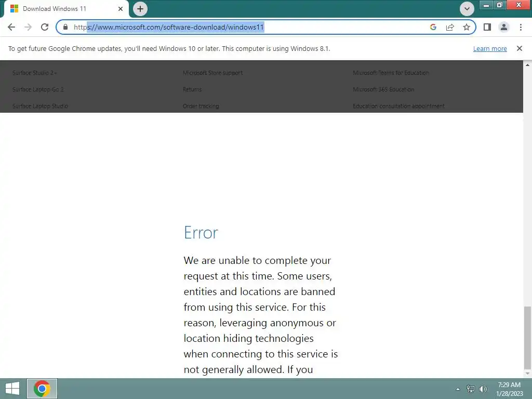Open the taskbar clock and date
The width and height of the screenshot is (532, 399).
[509, 389]
